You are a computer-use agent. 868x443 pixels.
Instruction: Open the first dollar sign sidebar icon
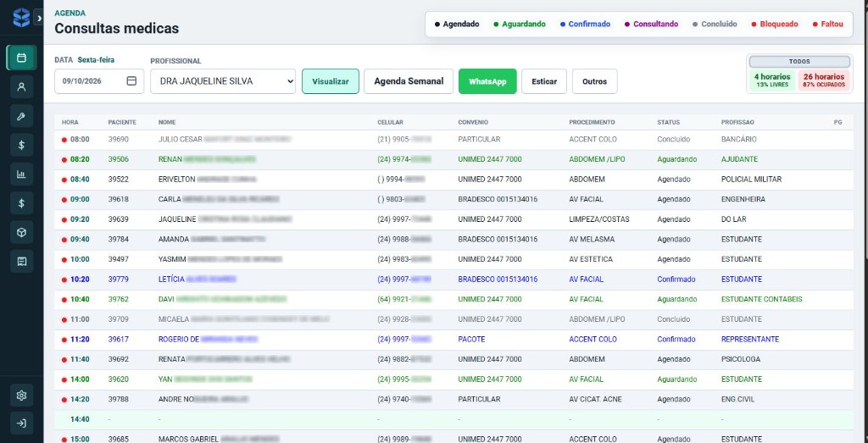point(21,145)
